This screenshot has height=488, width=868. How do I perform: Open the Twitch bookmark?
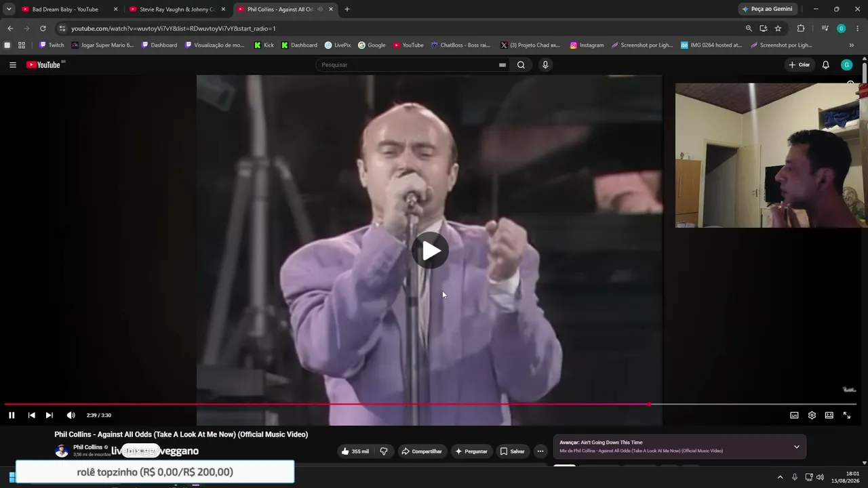52,45
